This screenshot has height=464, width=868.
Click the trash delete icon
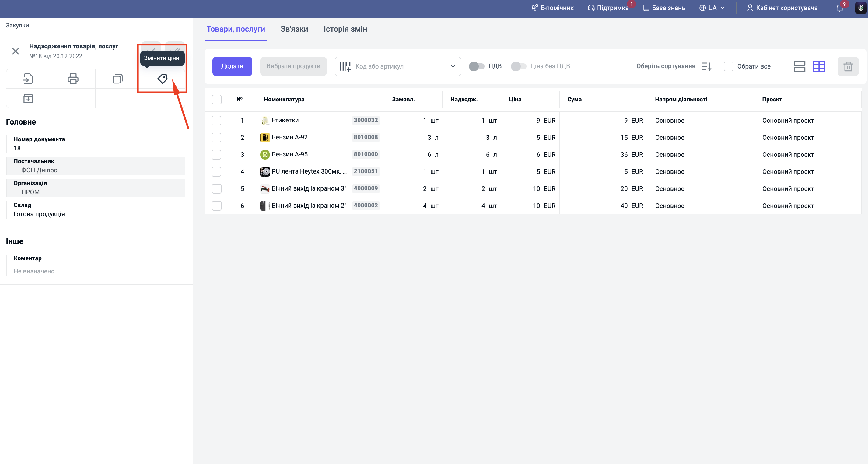[x=848, y=66]
